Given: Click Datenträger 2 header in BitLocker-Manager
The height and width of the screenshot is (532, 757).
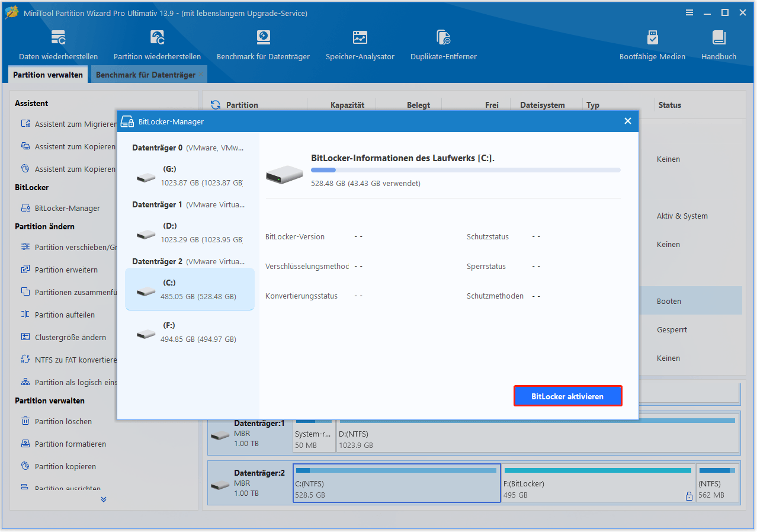Looking at the screenshot, I should point(188,261).
